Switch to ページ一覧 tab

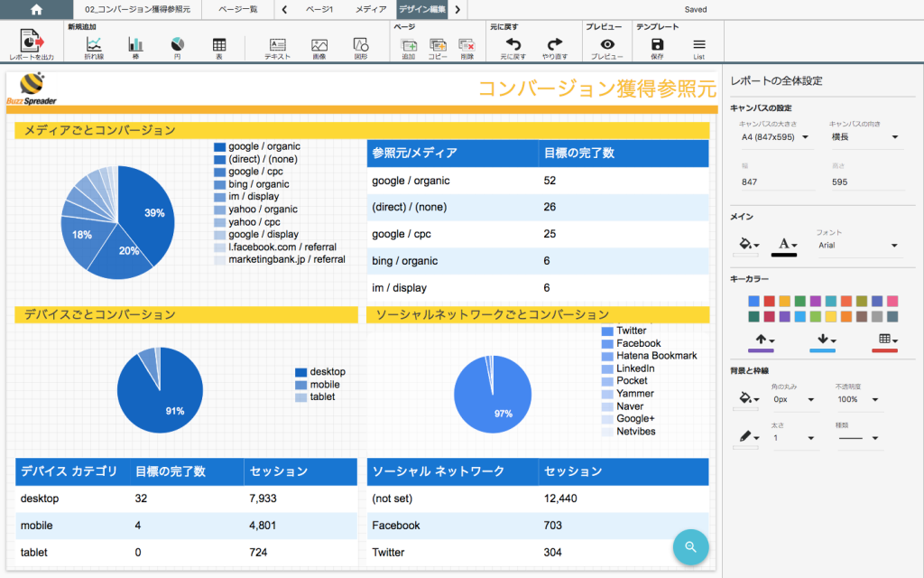coord(238,9)
